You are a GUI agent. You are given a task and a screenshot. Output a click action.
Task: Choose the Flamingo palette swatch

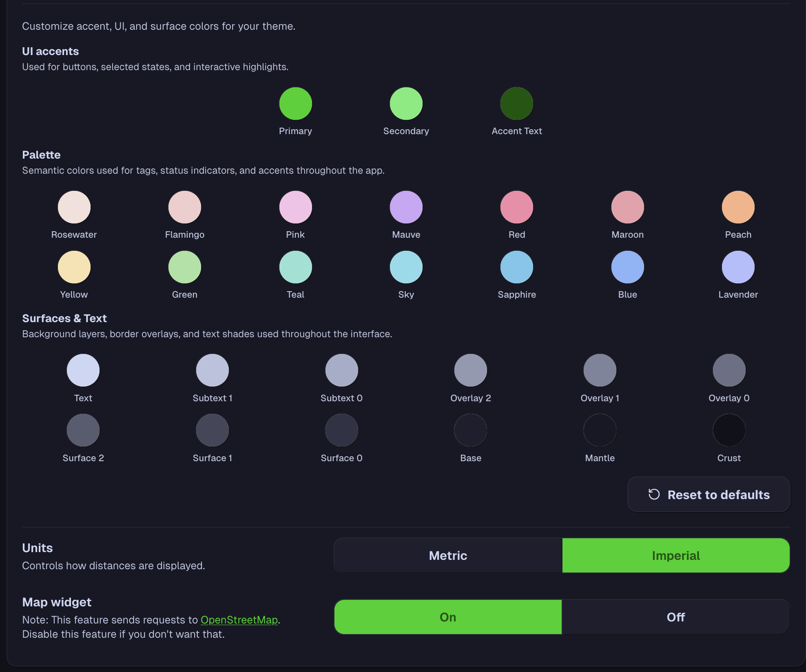(x=184, y=207)
